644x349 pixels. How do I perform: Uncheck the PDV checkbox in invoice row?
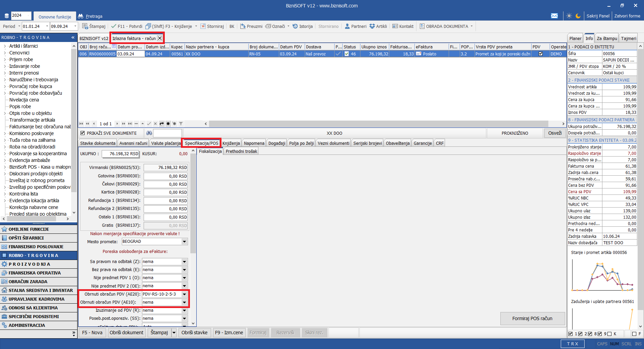pyautogui.click(x=540, y=54)
